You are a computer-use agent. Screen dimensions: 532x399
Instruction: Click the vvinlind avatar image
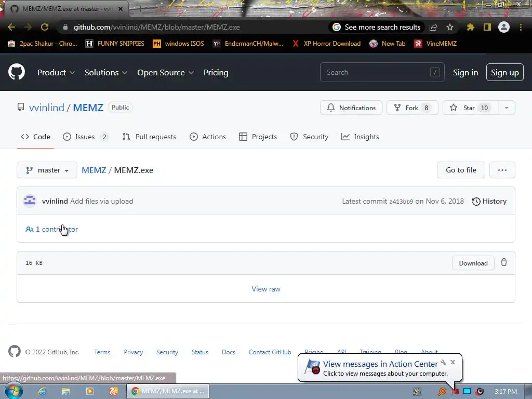pyautogui.click(x=30, y=201)
